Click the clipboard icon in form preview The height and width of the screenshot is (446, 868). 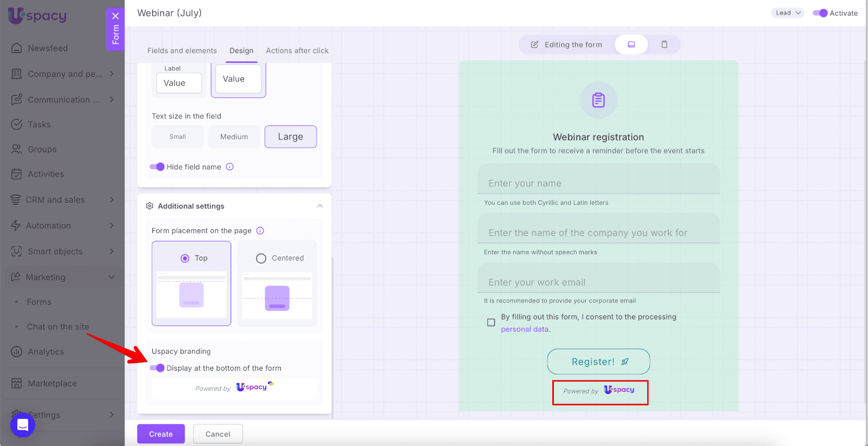(x=598, y=100)
